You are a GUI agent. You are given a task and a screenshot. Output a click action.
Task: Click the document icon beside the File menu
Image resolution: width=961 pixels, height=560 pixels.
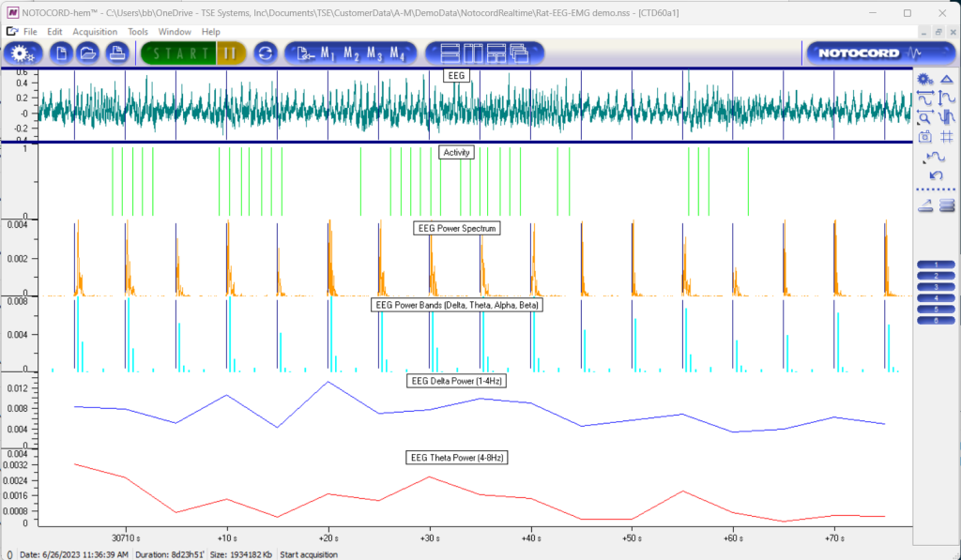tap(11, 31)
